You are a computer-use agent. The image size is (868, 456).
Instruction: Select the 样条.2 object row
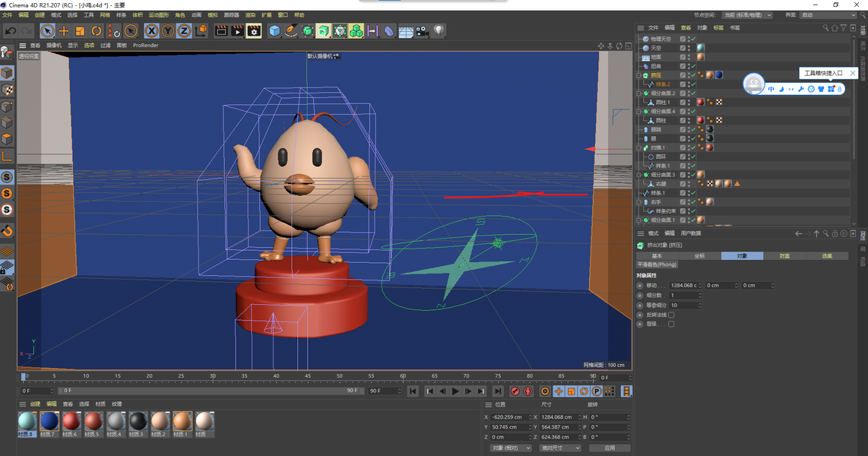click(x=664, y=84)
